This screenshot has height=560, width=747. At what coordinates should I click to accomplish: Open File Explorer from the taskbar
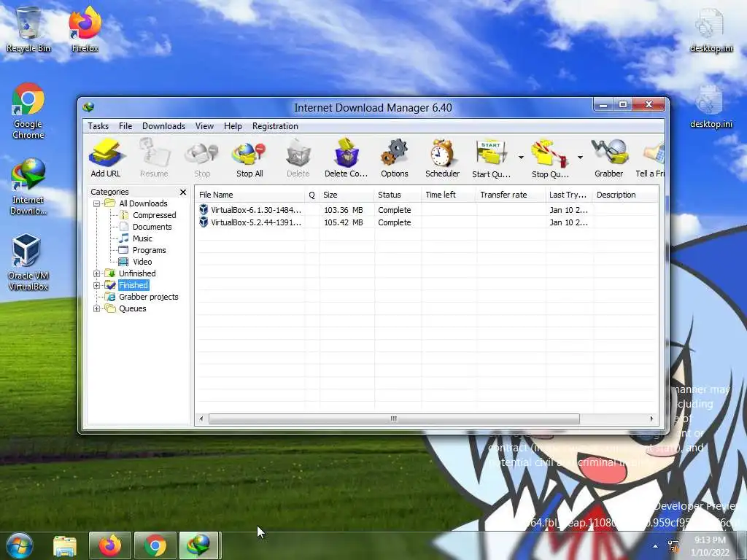coord(65,545)
